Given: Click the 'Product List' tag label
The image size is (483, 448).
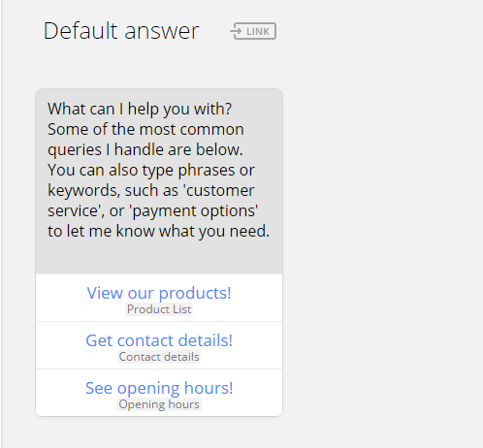Looking at the screenshot, I should point(159,309).
